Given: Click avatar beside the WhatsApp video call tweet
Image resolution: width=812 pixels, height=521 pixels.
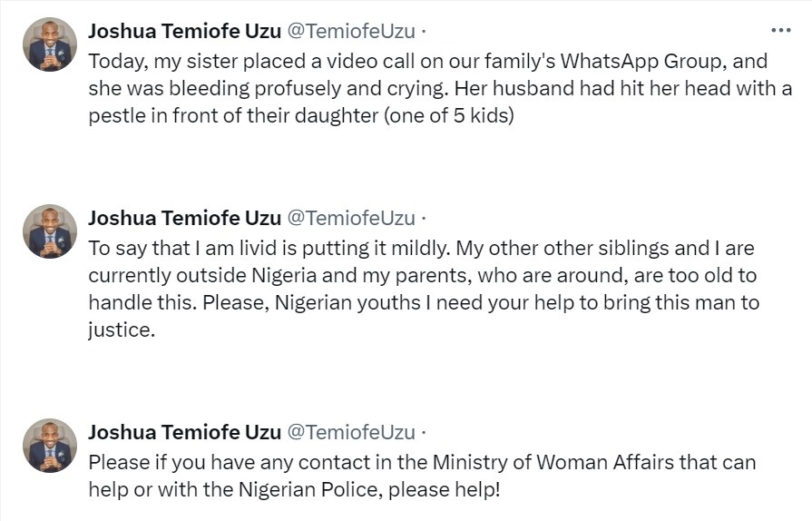Looking at the screenshot, I should [51, 44].
